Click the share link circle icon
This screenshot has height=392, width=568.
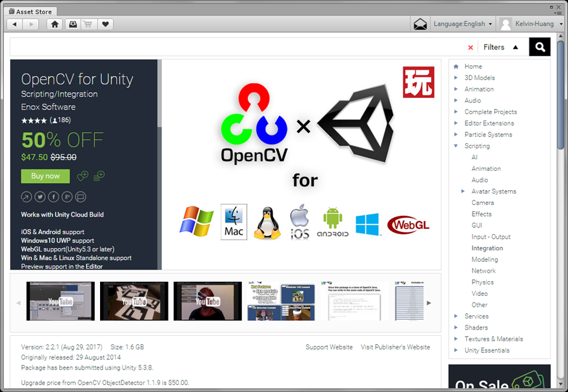26,197
